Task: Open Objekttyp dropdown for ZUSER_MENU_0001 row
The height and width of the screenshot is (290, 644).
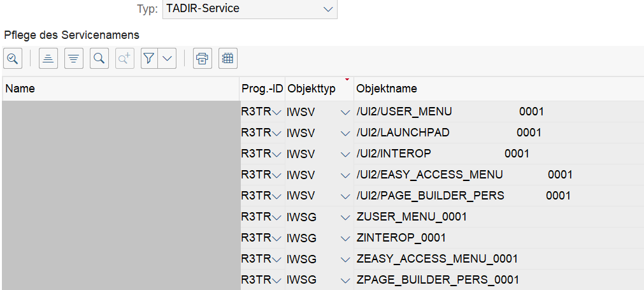Action: coord(345,217)
